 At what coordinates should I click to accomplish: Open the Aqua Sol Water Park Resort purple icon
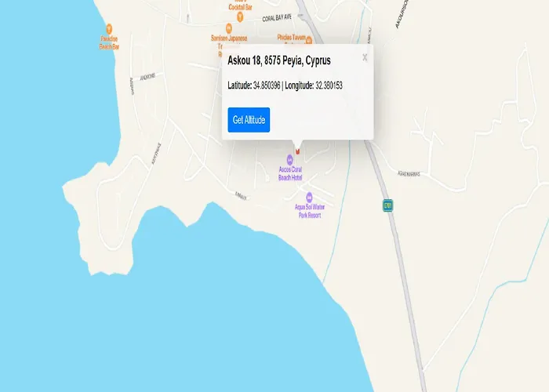click(309, 198)
